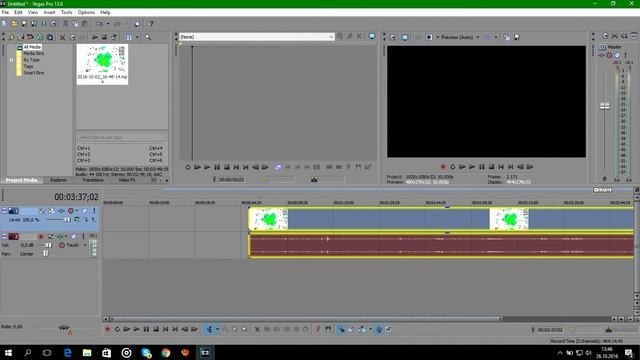The width and height of the screenshot is (640, 360).
Task: Open Master FX icon in Master bus panel
Action: click(602, 55)
